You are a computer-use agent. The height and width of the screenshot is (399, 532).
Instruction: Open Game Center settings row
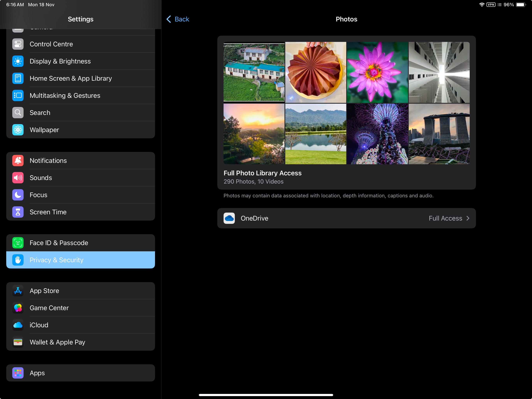(x=81, y=308)
